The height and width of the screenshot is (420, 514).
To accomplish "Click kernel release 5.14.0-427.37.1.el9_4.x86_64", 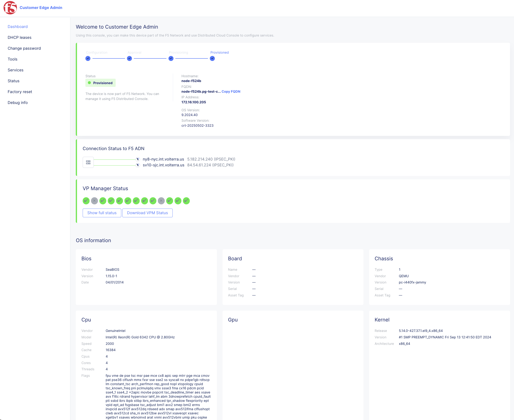I will coord(421,331).
